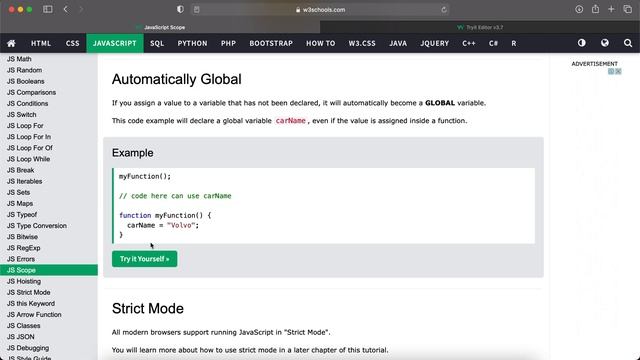Open JS Conditions in sidebar

tap(49, 103)
